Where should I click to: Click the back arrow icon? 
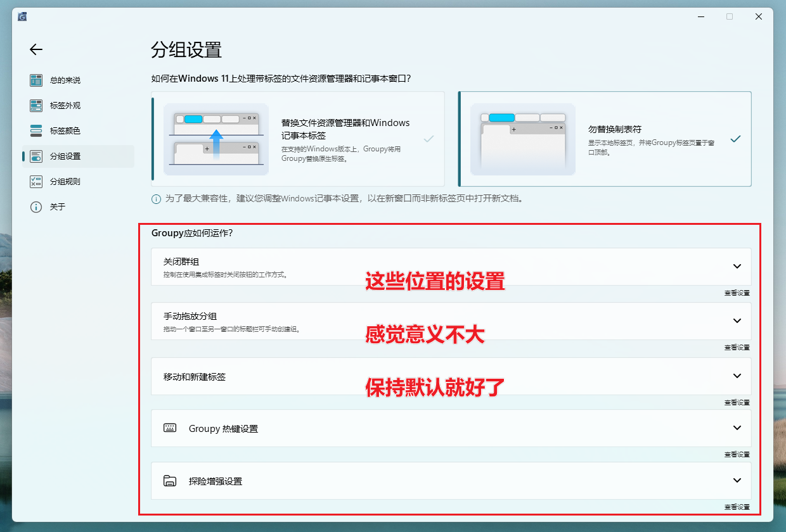pyautogui.click(x=36, y=49)
